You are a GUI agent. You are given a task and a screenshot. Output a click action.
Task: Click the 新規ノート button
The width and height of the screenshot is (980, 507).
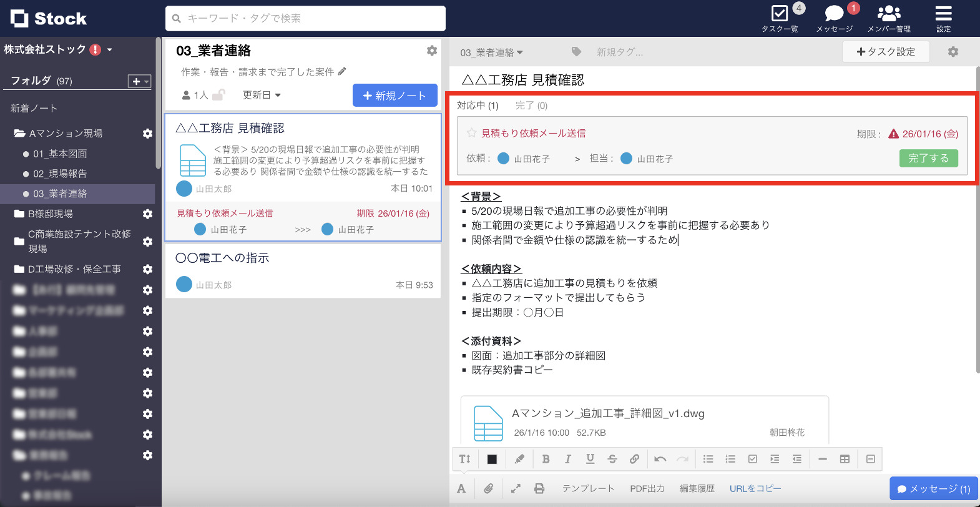point(395,96)
